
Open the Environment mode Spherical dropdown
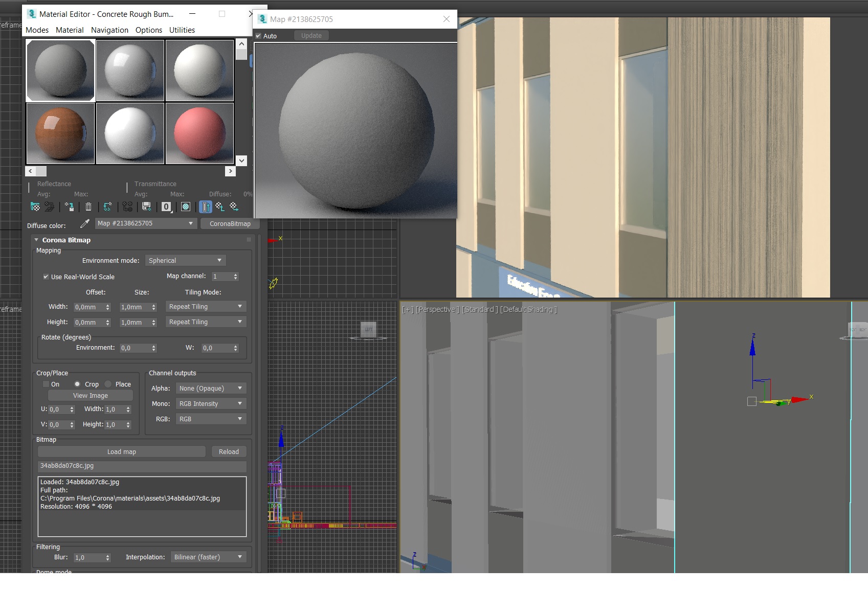[x=185, y=260]
